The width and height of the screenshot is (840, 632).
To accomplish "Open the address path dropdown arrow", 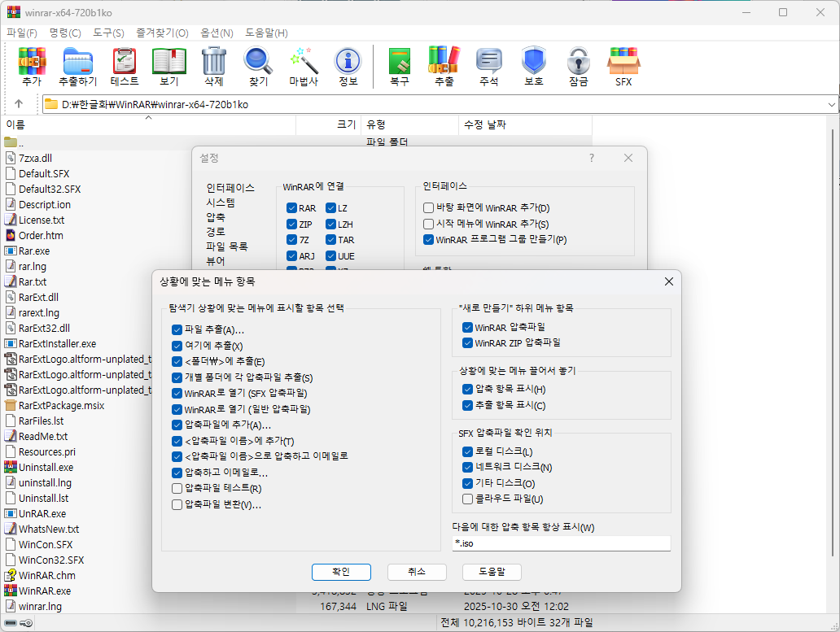I will pos(831,104).
